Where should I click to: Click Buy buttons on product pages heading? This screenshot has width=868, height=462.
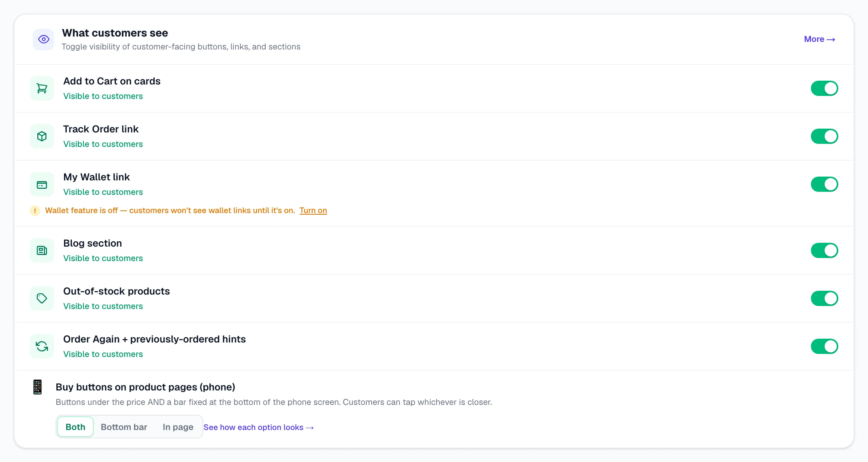pyautogui.click(x=145, y=387)
